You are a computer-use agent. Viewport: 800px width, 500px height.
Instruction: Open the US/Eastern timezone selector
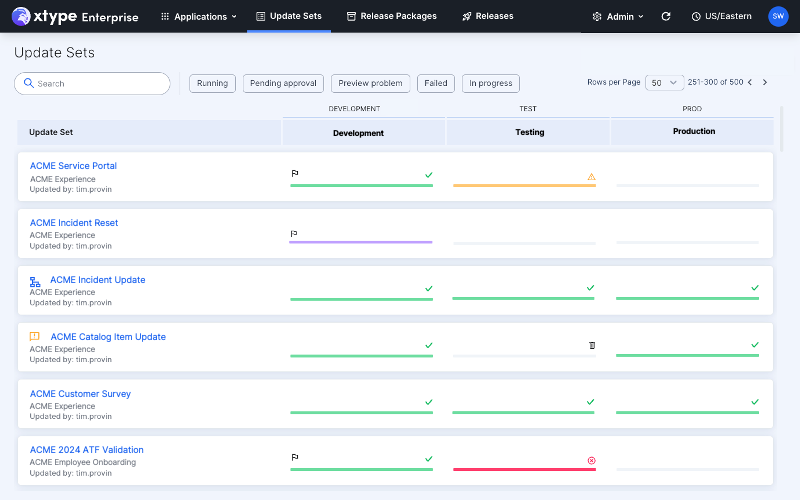(x=721, y=16)
